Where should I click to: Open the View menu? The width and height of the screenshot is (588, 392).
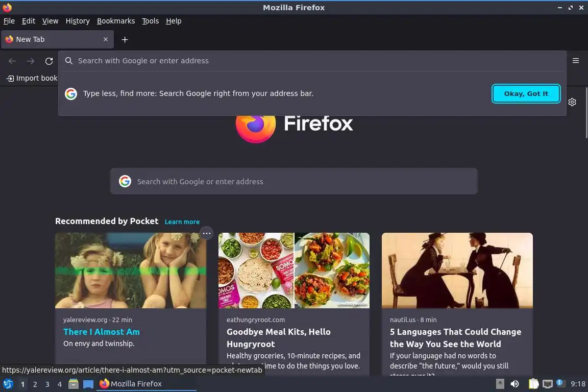click(50, 21)
